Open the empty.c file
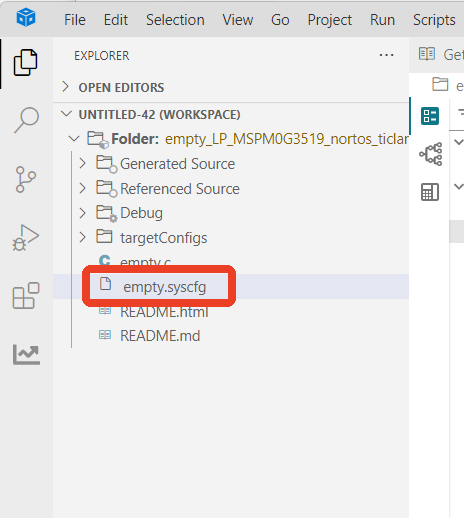Viewport: 464px width, 518px height. [146, 262]
